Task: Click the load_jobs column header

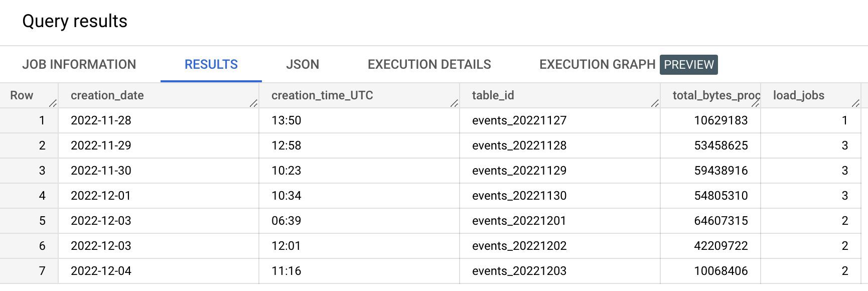Action: (799, 95)
